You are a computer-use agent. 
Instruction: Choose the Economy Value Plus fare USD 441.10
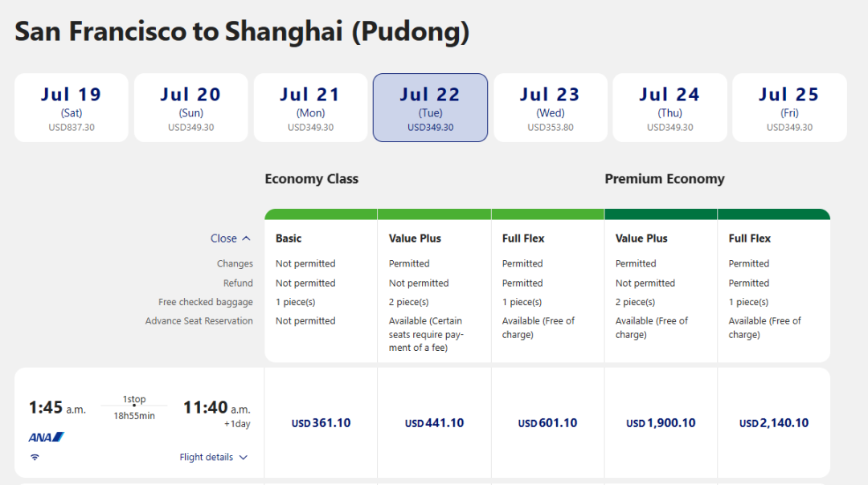coord(434,423)
